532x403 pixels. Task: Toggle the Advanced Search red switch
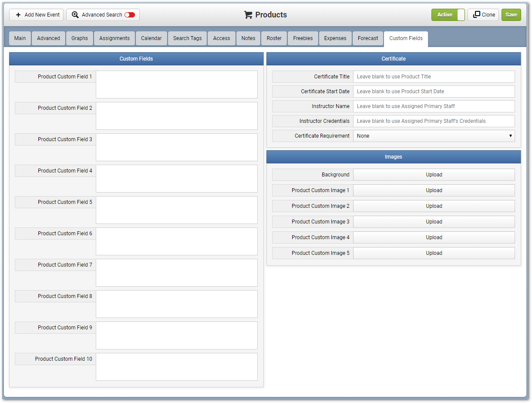pos(130,15)
